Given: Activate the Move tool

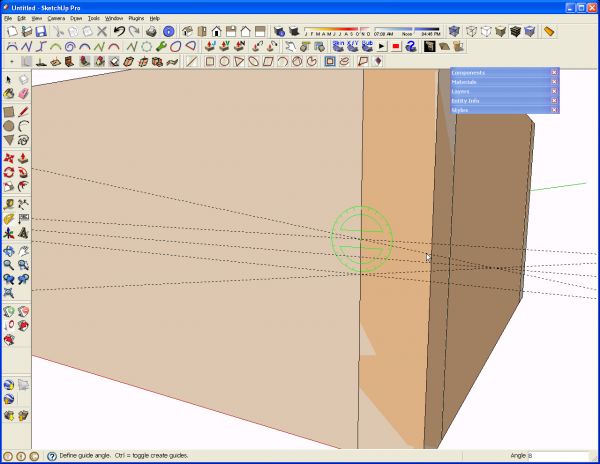Looking at the screenshot, I should (9, 158).
